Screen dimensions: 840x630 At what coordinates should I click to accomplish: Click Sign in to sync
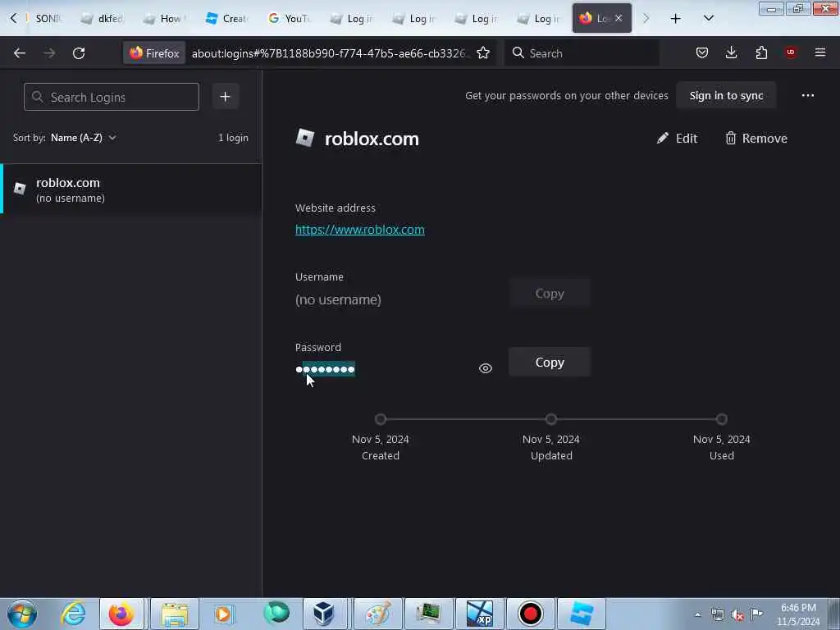(726, 95)
